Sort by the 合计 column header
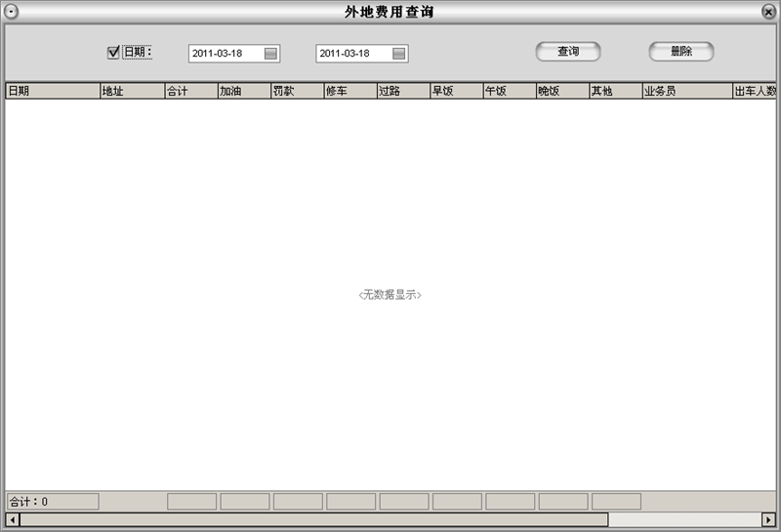 191,91
